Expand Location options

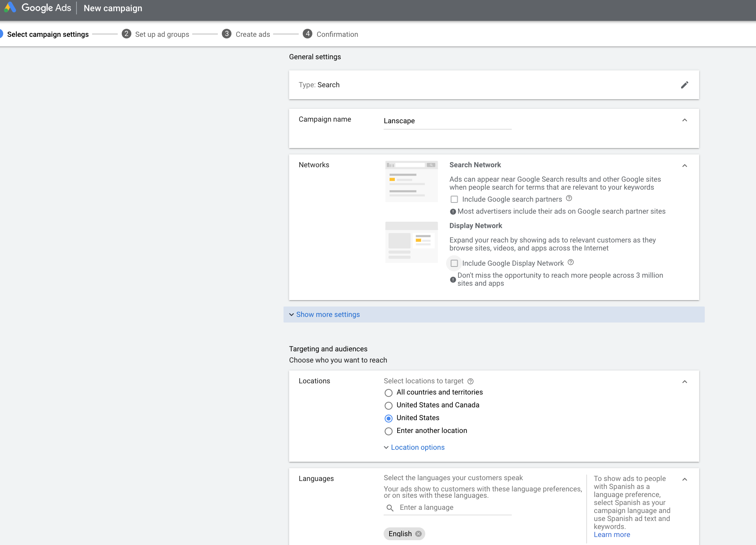tap(417, 447)
